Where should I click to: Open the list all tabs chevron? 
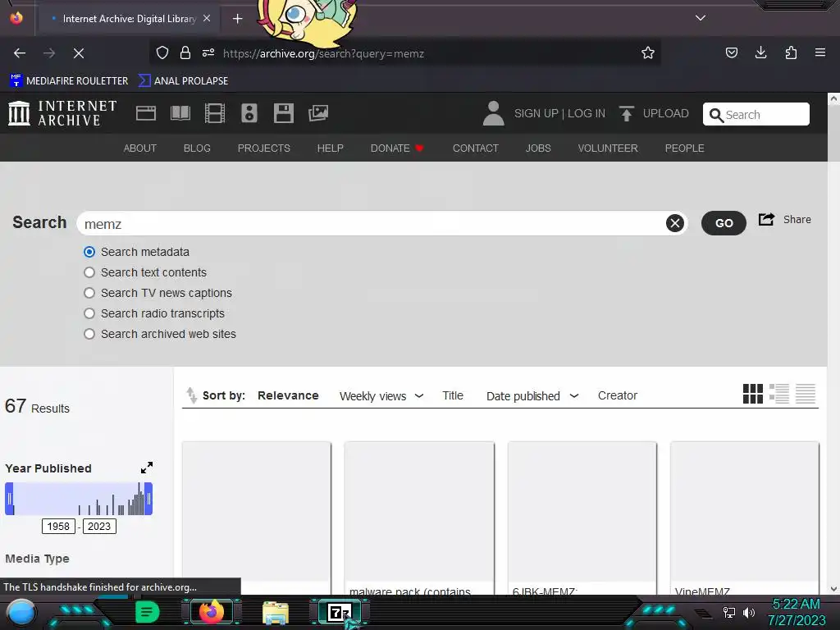pos(701,18)
